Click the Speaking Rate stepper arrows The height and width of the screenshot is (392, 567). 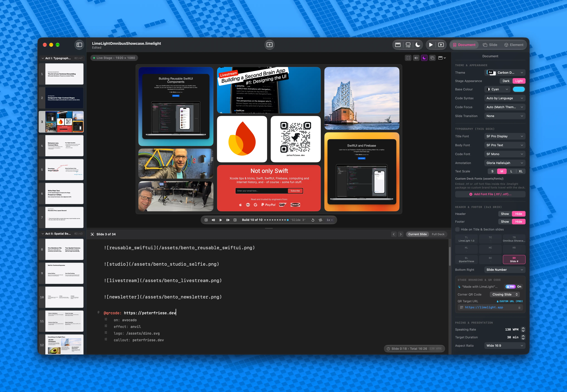(523, 330)
